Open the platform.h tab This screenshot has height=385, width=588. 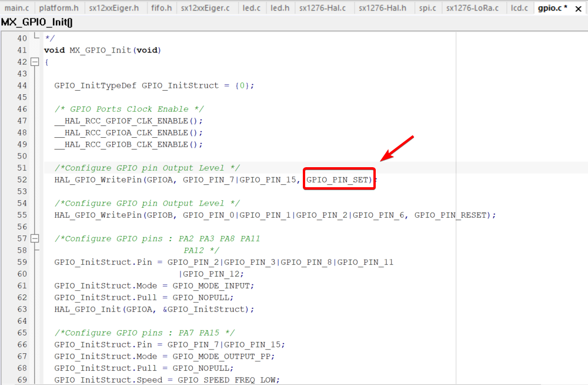tap(59, 8)
